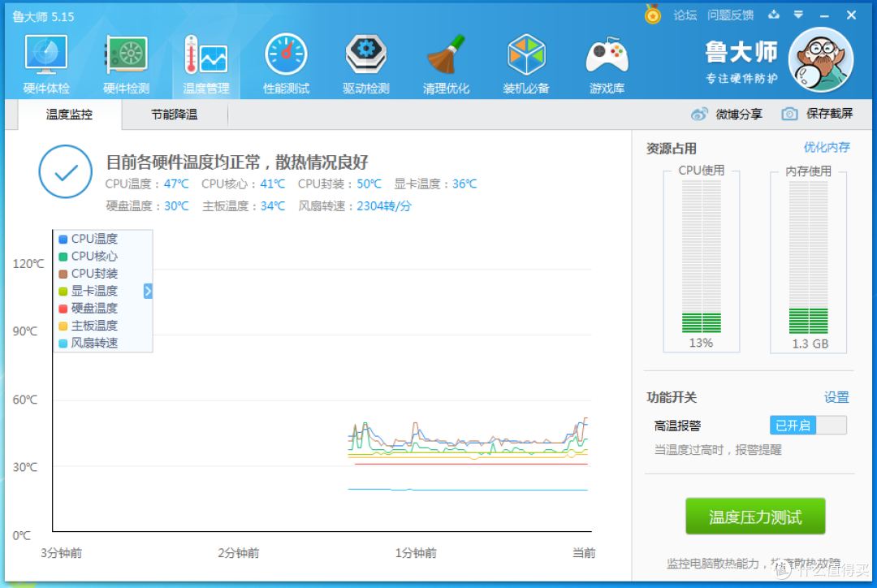Click the blue checkmark status circle

tap(66, 171)
